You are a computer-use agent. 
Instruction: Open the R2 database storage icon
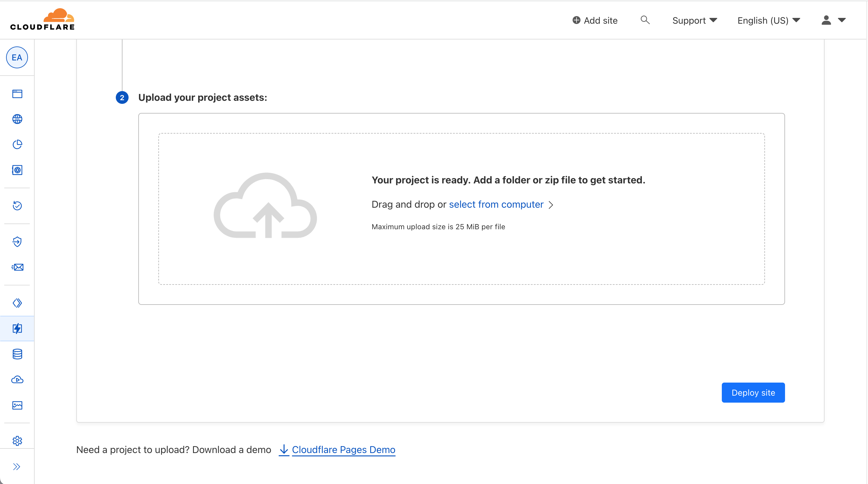tap(17, 354)
